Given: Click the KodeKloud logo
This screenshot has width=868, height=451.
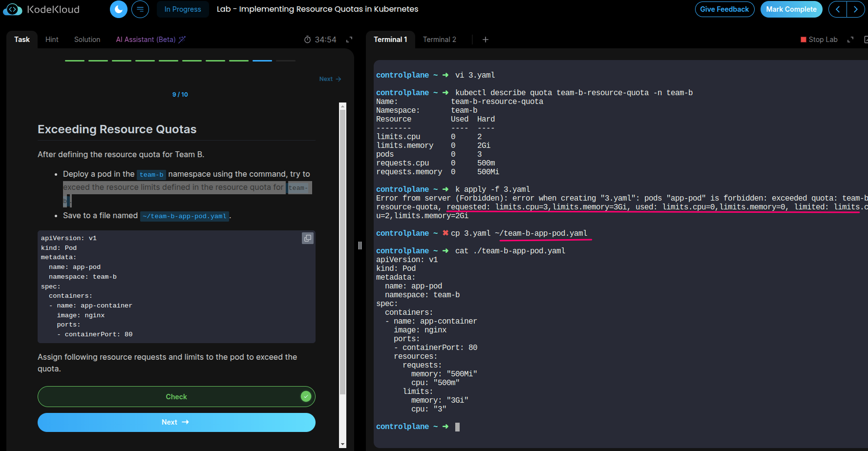Looking at the screenshot, I should (42, 9).
